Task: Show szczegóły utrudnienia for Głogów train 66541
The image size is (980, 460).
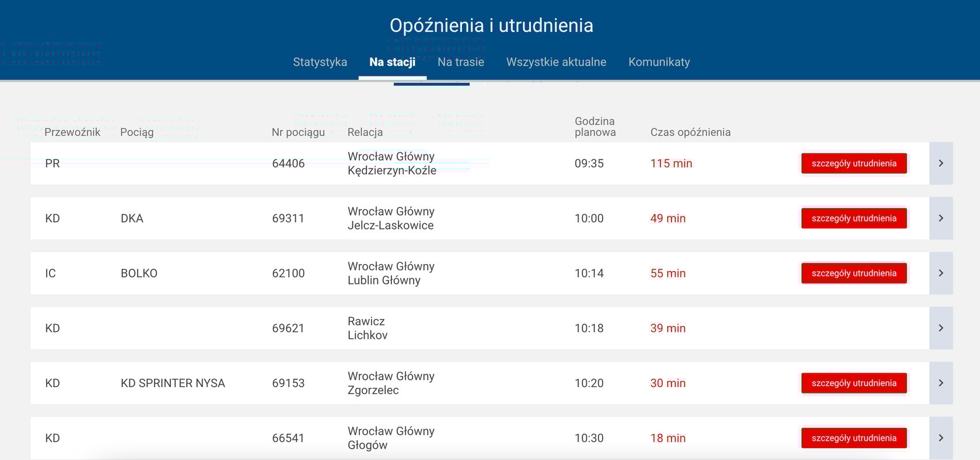Action: [x=854, y=438]
